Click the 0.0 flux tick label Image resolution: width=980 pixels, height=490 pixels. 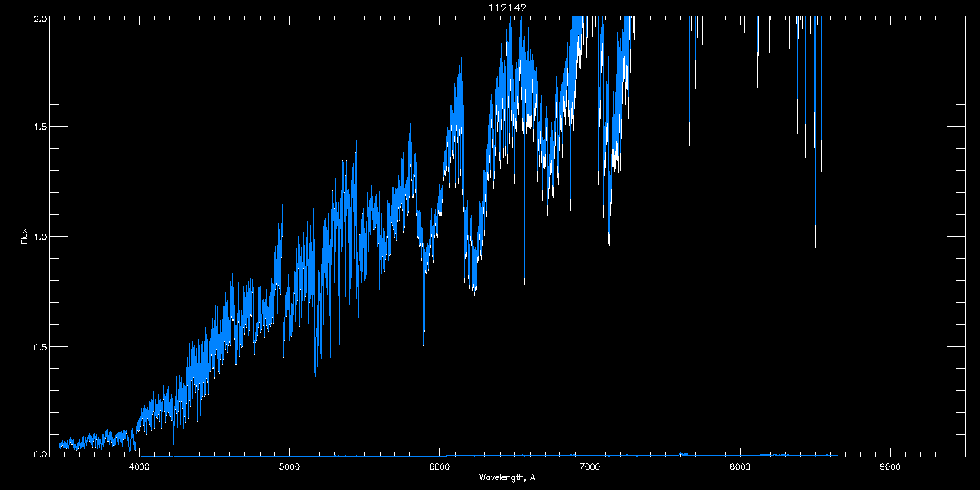39,454
